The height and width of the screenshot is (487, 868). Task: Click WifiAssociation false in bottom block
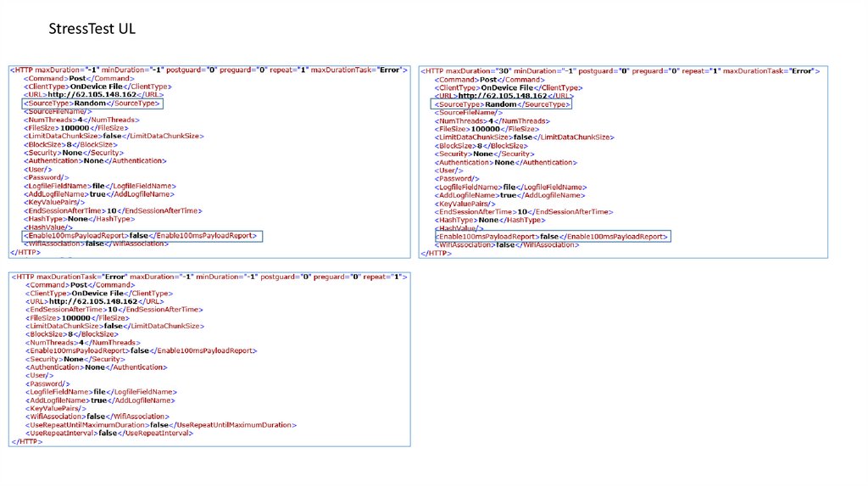(97, 417)
